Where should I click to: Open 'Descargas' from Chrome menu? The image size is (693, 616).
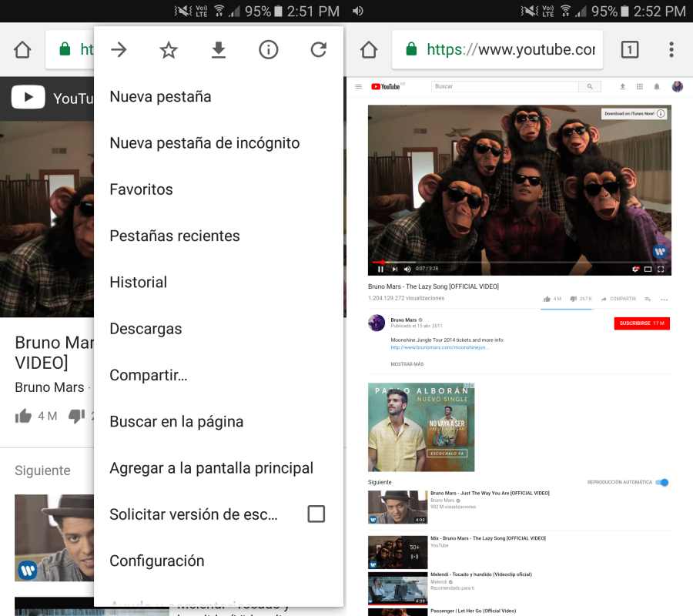219,329
